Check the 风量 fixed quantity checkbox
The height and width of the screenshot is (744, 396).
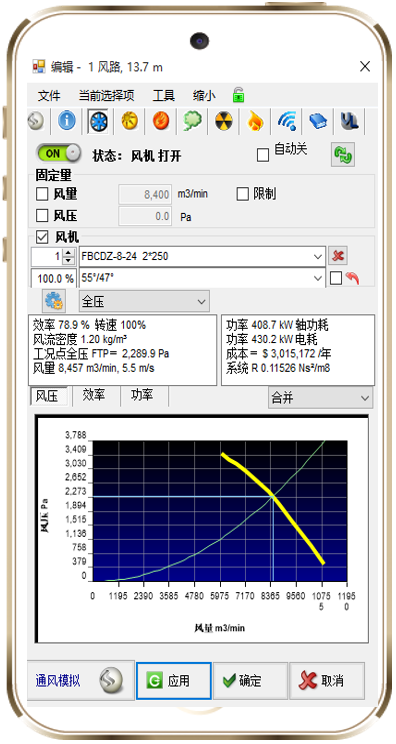[x=42, y=194]
